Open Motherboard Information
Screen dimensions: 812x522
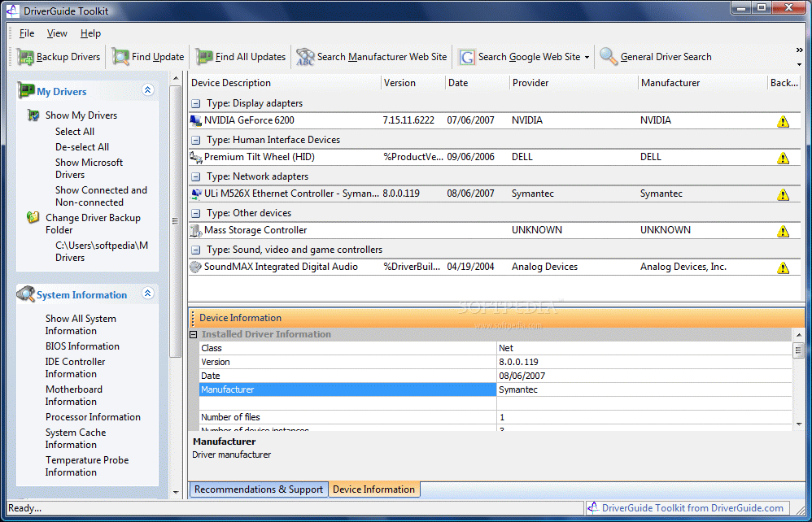[73, 396]
